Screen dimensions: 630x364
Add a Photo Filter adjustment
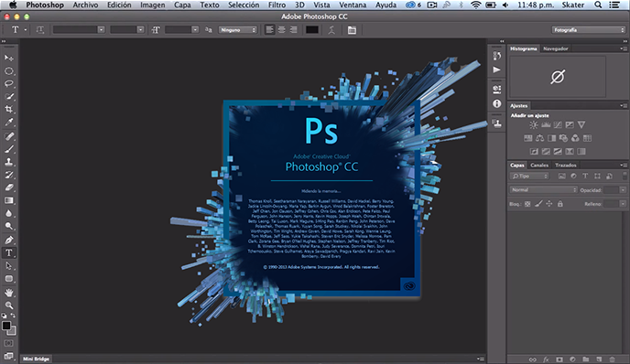pyautogui.click(x=564, y=138)
